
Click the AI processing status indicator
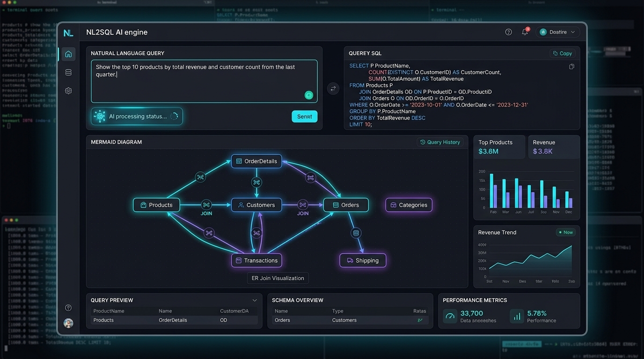tap(137, 116)
